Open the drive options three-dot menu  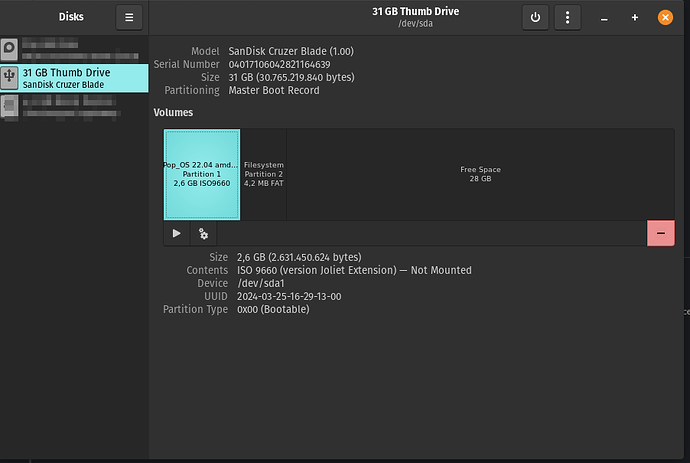point(567,18)
